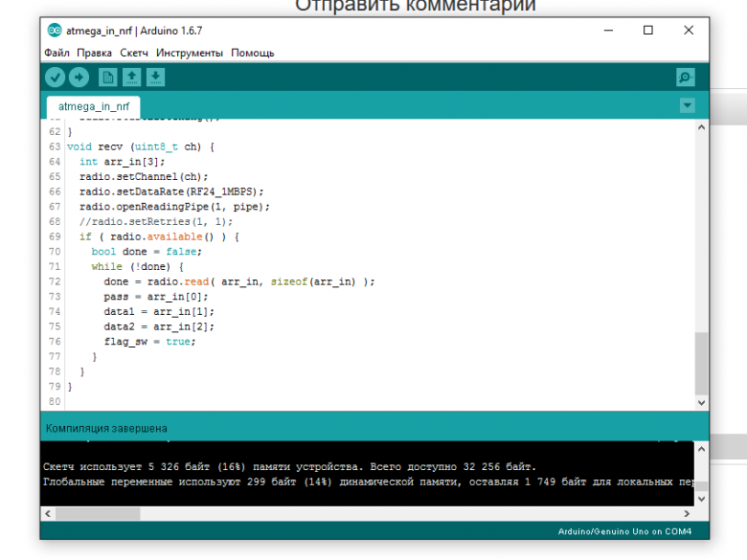Screen dimensions: 747x560
Task: Click console line 'Глобальные переменные используют 299 байт'
Action: [369, 482]
